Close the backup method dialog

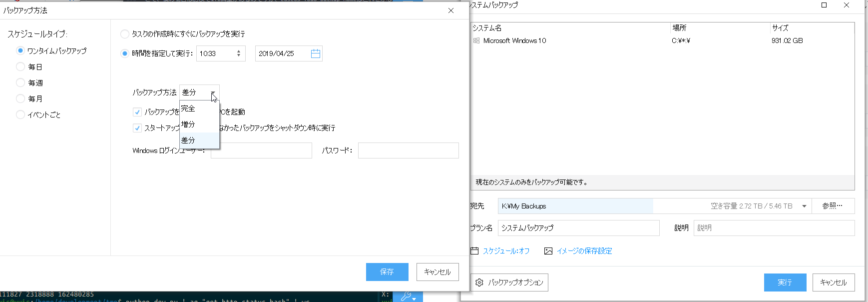[451, 10]
